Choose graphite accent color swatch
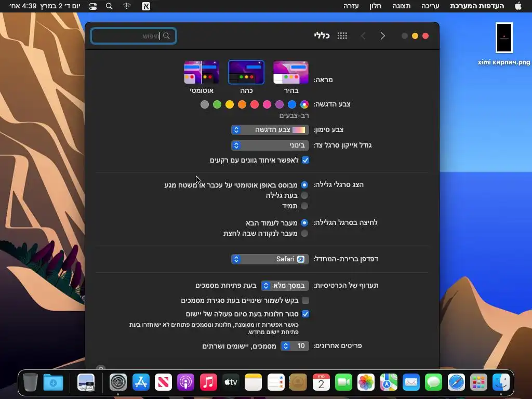This screenshot has width=532, height=399. (x=205, y=104)
